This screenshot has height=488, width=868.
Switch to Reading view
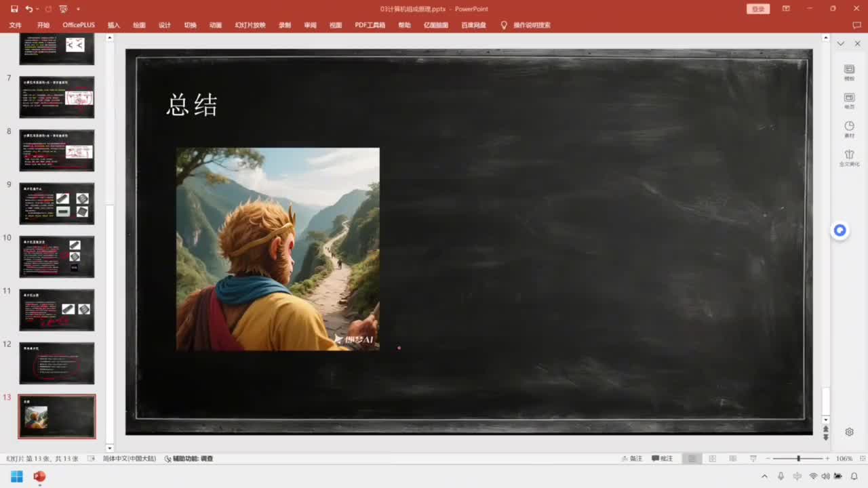[x=732, y=459]
